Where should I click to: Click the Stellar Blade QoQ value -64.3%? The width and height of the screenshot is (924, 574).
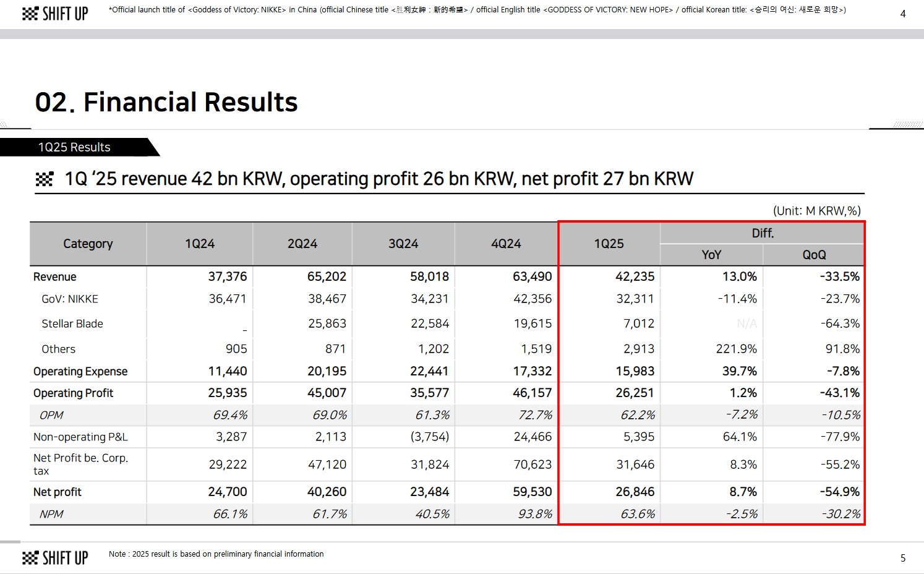[841, 323]
